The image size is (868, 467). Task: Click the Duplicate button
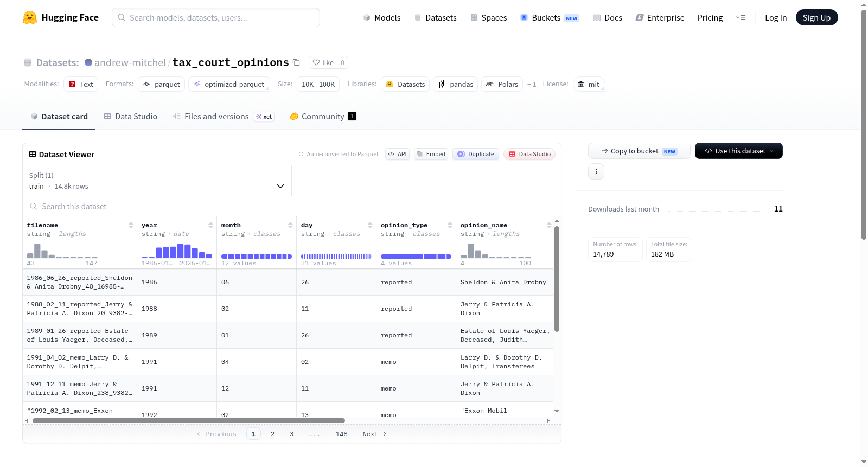pyautogui.click(x=476, y=154)
